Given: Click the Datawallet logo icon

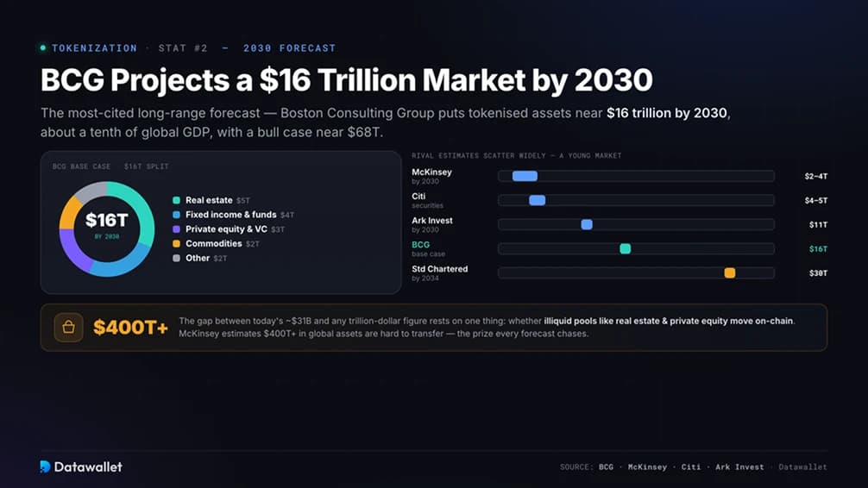Looking at the screenshot, I should tap(46, 466).
